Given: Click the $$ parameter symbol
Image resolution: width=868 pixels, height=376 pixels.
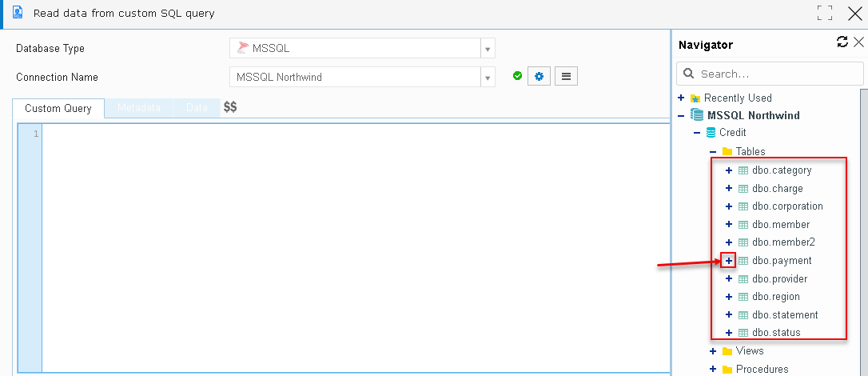Looking at the screenshot, I should [230, 107].
